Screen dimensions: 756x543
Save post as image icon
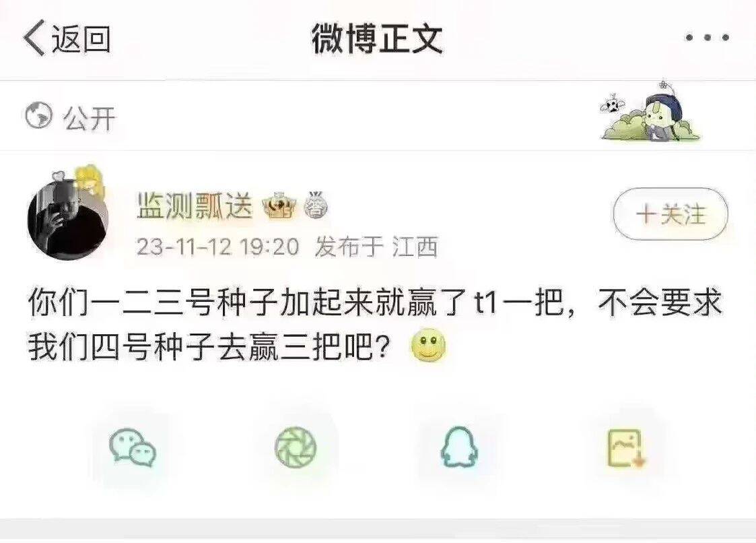point(626,448)
